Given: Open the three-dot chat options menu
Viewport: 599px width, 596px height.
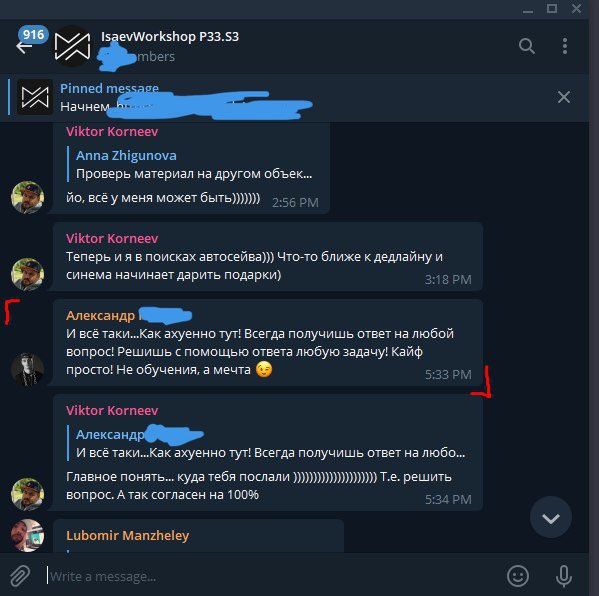Looking at the screenshot, I should click(565, 46).
